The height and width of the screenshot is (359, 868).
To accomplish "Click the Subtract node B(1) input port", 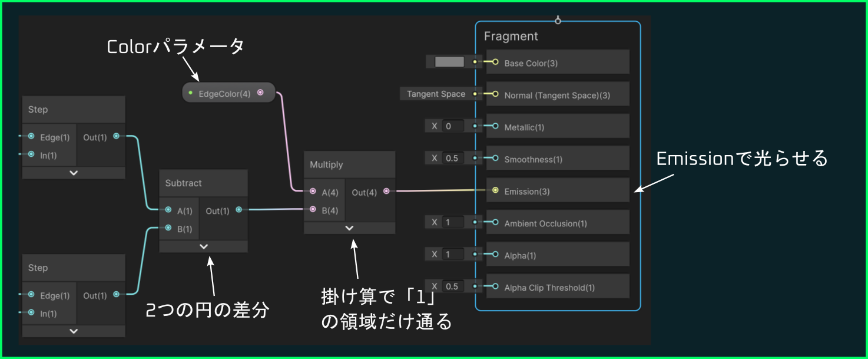I will (x=168, y=228).
